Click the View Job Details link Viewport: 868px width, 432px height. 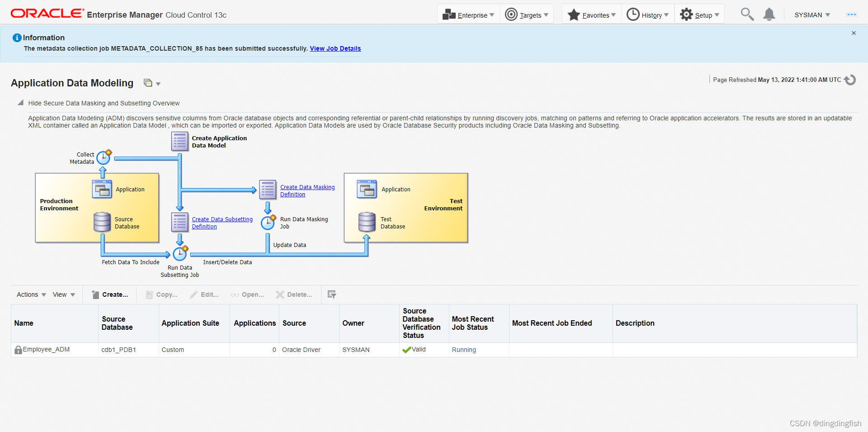(x=335, y=48)
